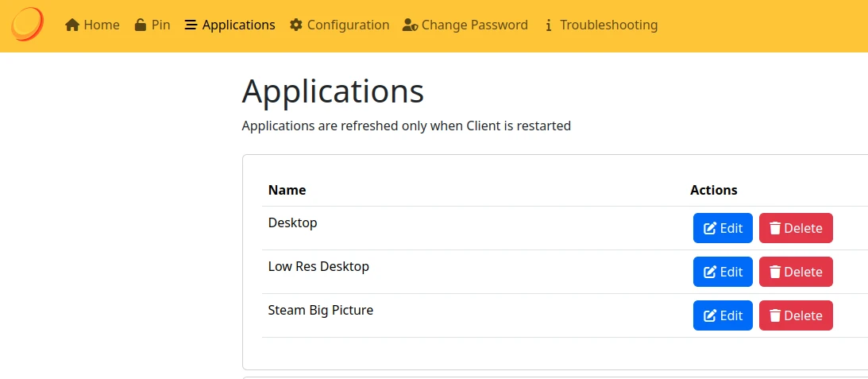Screen dimensions: 868x379
Task: Select the Low Res Desktop name cell
Action: pyautogui.click(x=318, y=267)
